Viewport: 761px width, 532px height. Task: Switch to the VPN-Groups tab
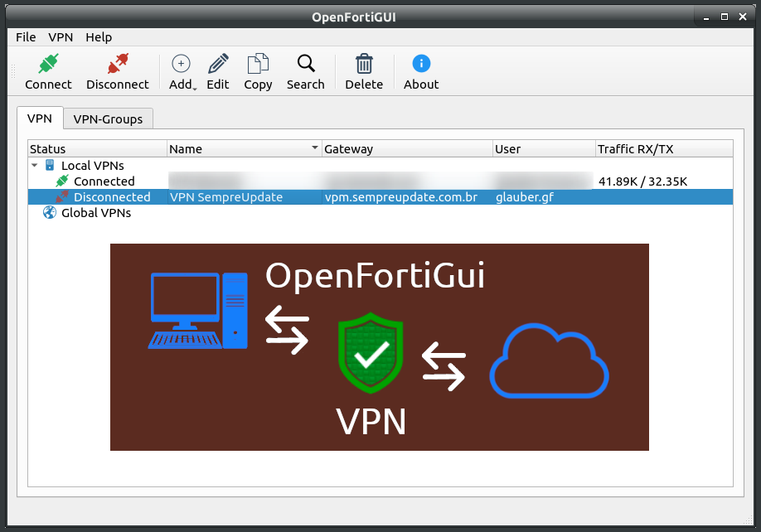click(x=109, y=119)
